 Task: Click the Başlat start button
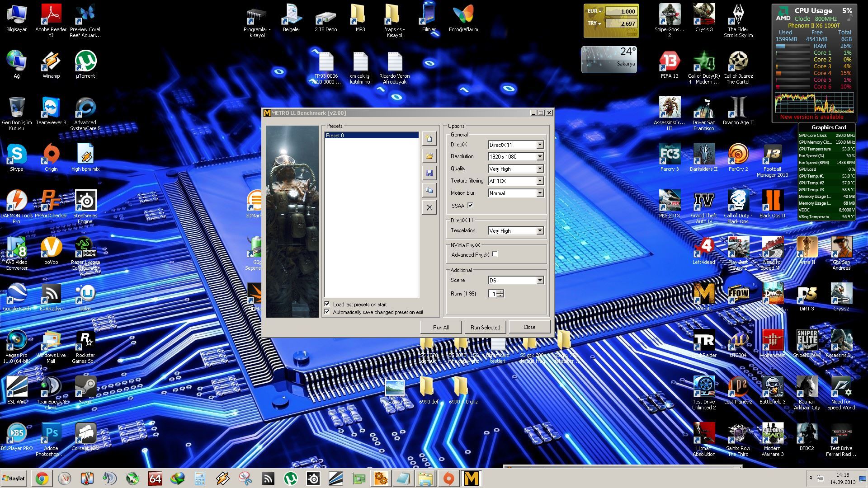14,479
